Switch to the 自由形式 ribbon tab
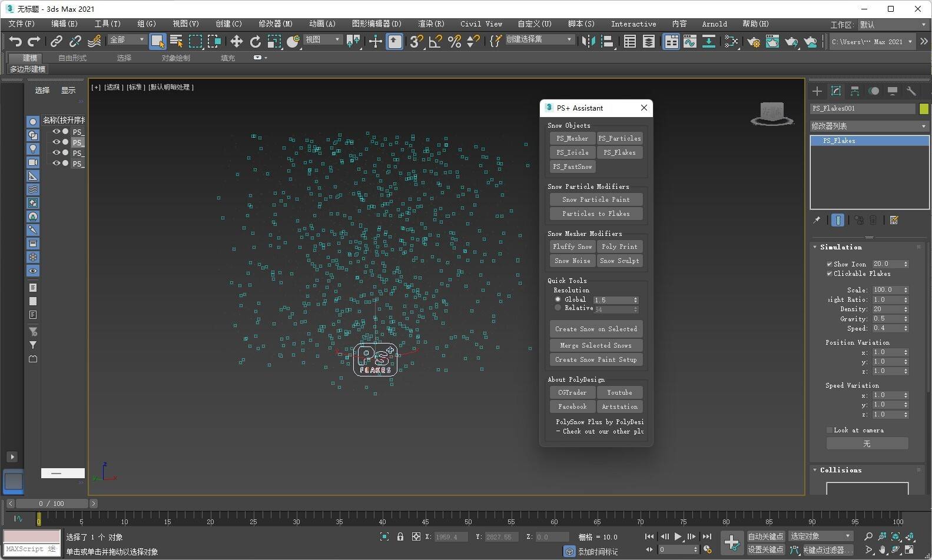The width and height of the screenshot is (932, 560). [72, 58]
